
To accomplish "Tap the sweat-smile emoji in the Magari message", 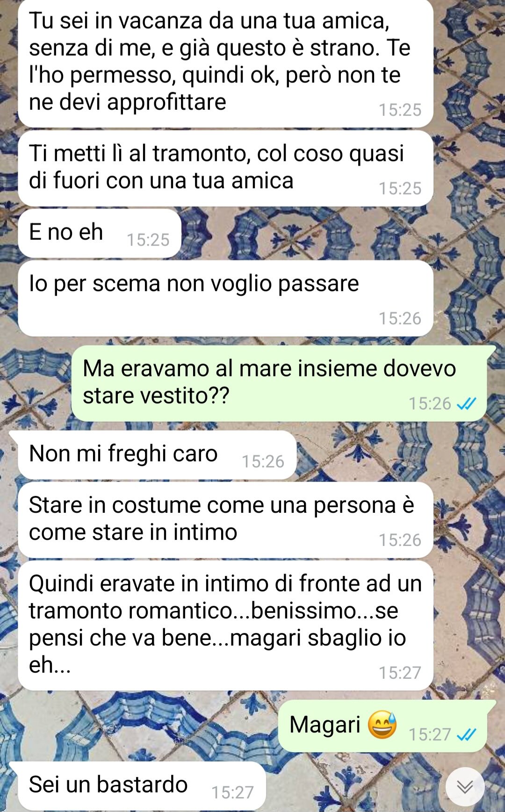I will coord(382,725).
